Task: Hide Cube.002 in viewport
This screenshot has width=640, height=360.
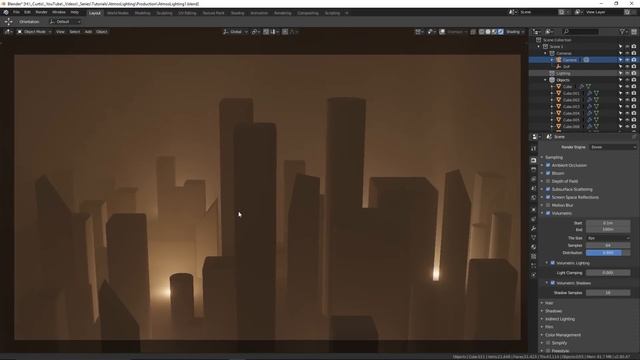Action: click(627, 100)
